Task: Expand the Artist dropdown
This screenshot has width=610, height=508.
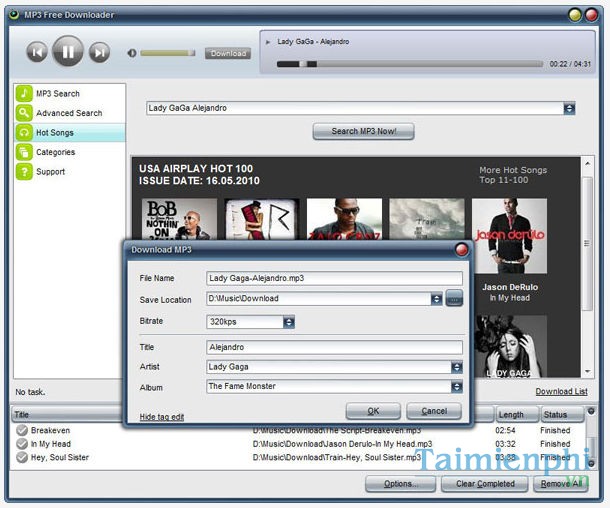Action: tap(457, 367)
